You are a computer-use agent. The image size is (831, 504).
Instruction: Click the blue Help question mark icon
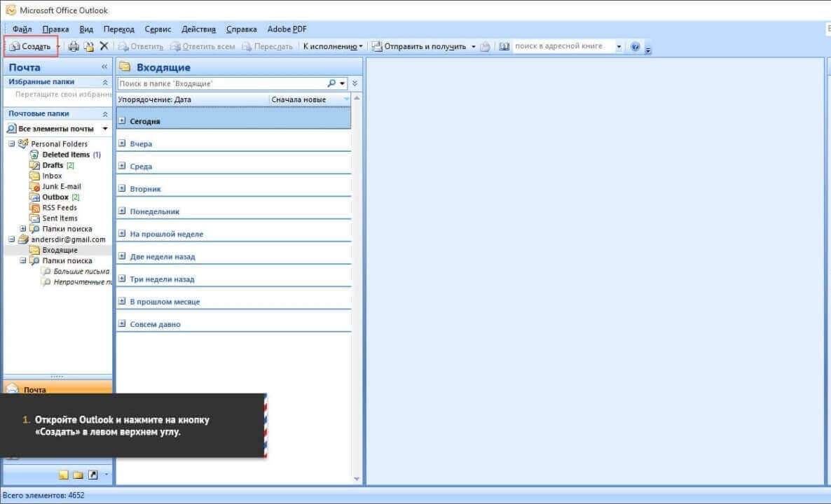635,47
